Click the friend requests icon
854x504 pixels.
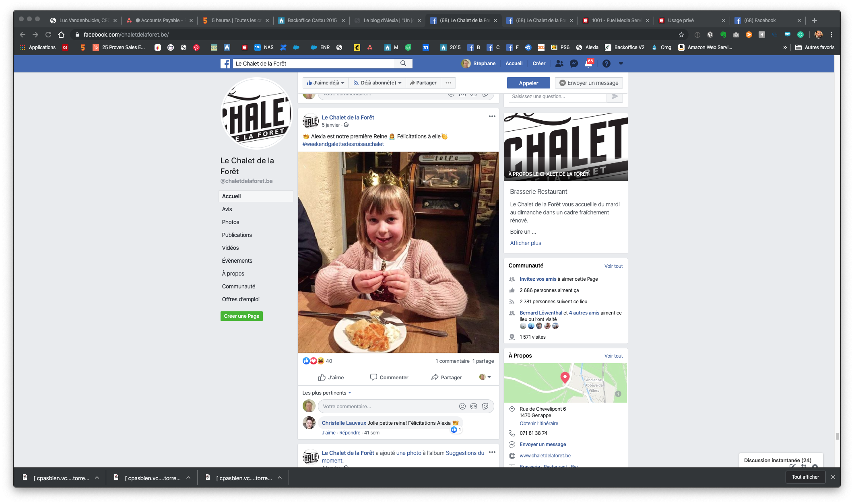click(x=559, y=64)
